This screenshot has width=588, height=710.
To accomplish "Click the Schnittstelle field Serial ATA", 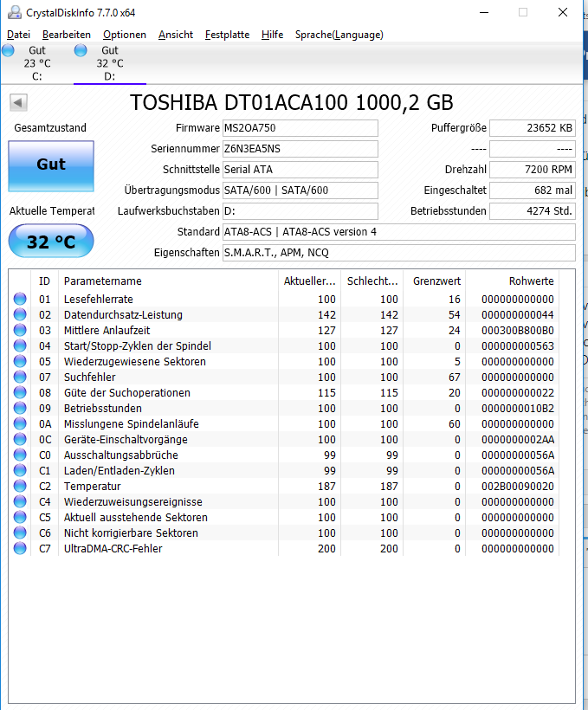I will point(300,170).
